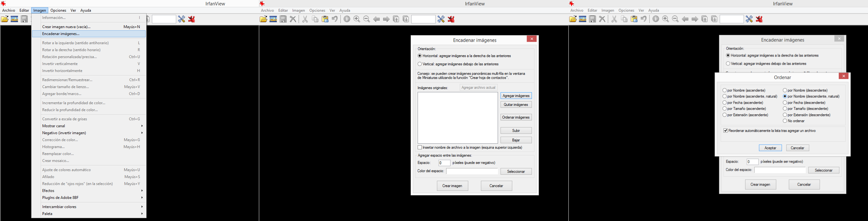
Task: Select 'por Tamaño (ascendente)' sort option
Action: point(725,109)
